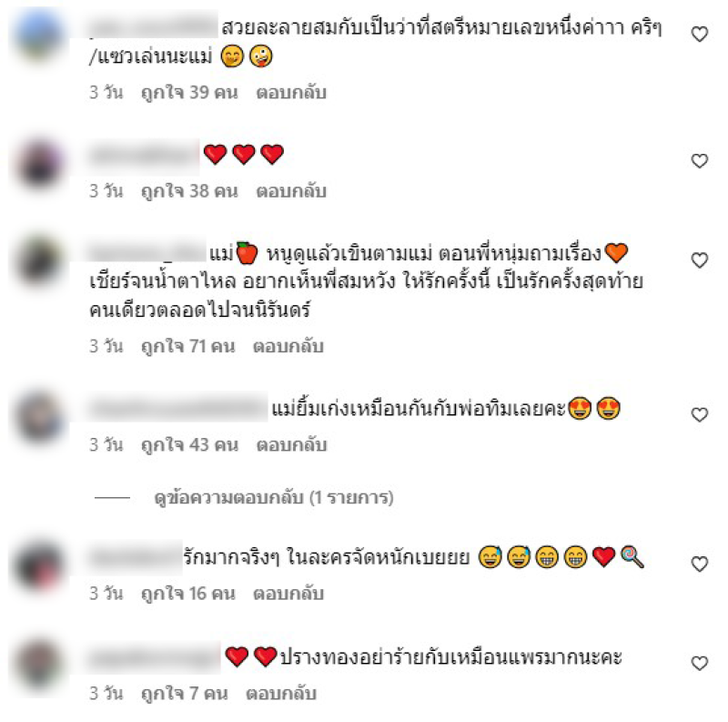The width and height of the screenshot is (728, 722).
Task: Like the three red hearts comment
Action: pyautogui.click(x=699, y=161)
